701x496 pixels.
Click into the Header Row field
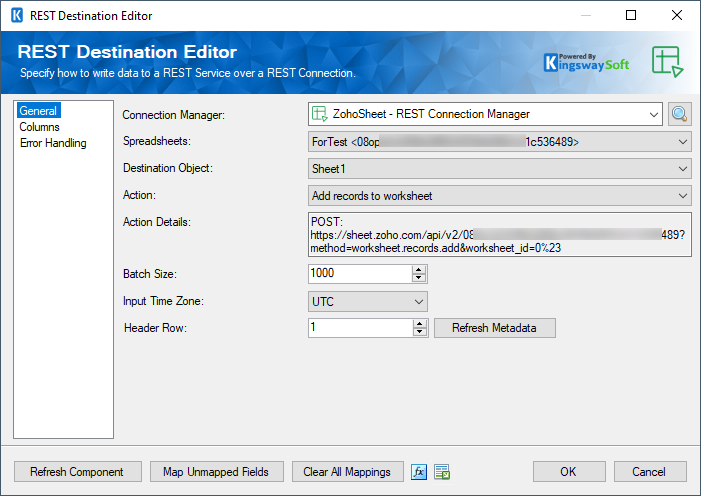360,328
